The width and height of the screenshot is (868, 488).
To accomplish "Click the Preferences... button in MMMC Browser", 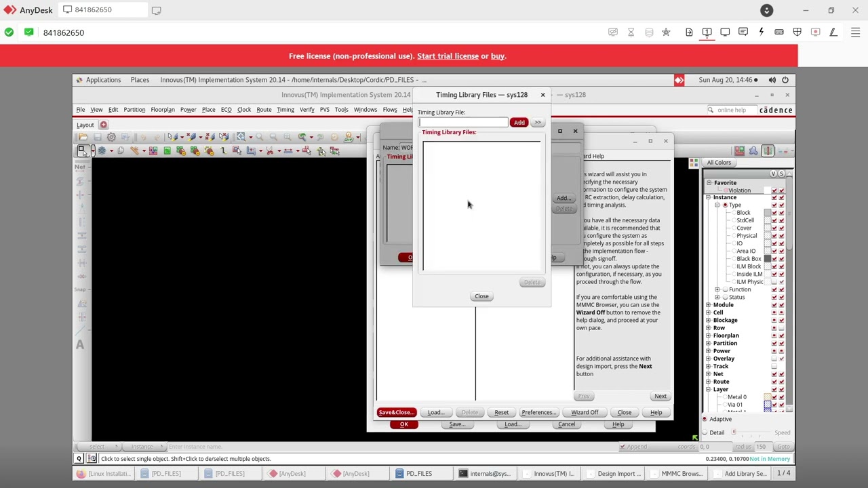I will click(538, 412).
